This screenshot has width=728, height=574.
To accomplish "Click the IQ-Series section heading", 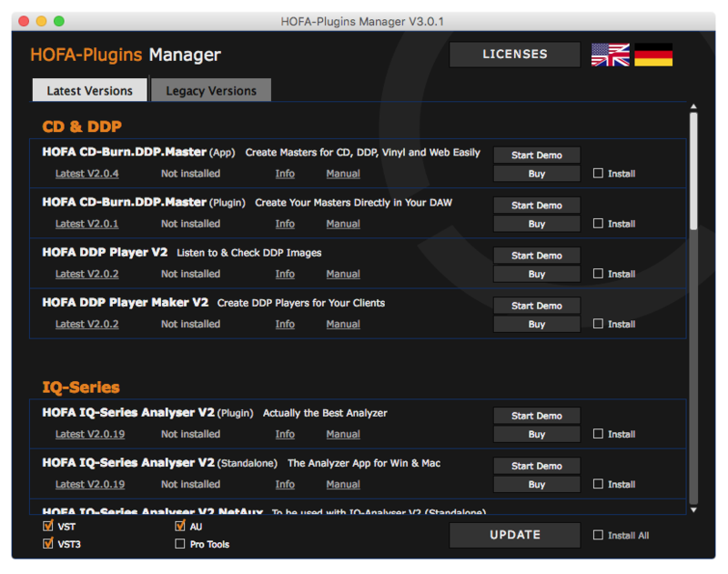I will (81, 387).
